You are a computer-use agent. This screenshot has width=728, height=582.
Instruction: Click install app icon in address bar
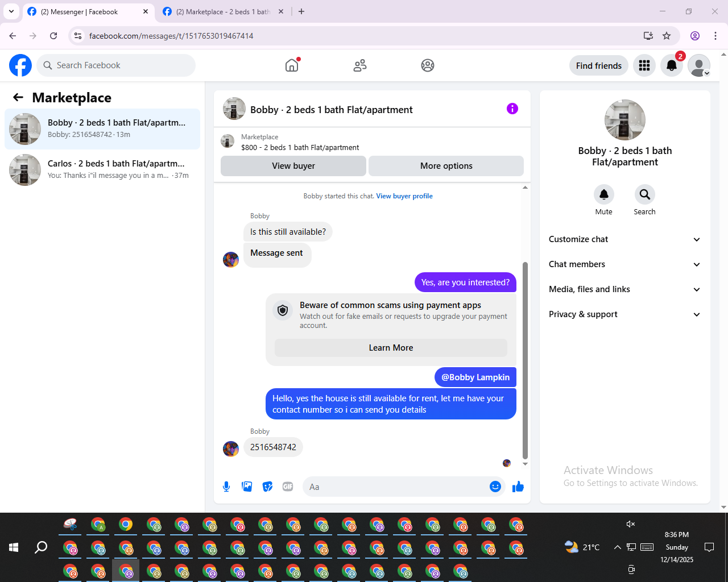point(648,36)
